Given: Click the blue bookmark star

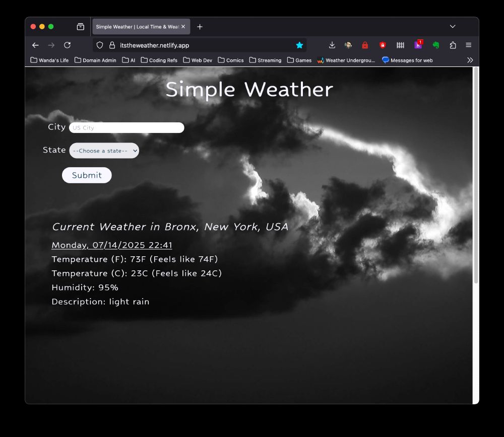Looking at the screenshot, I should click(x=299, y=45).
